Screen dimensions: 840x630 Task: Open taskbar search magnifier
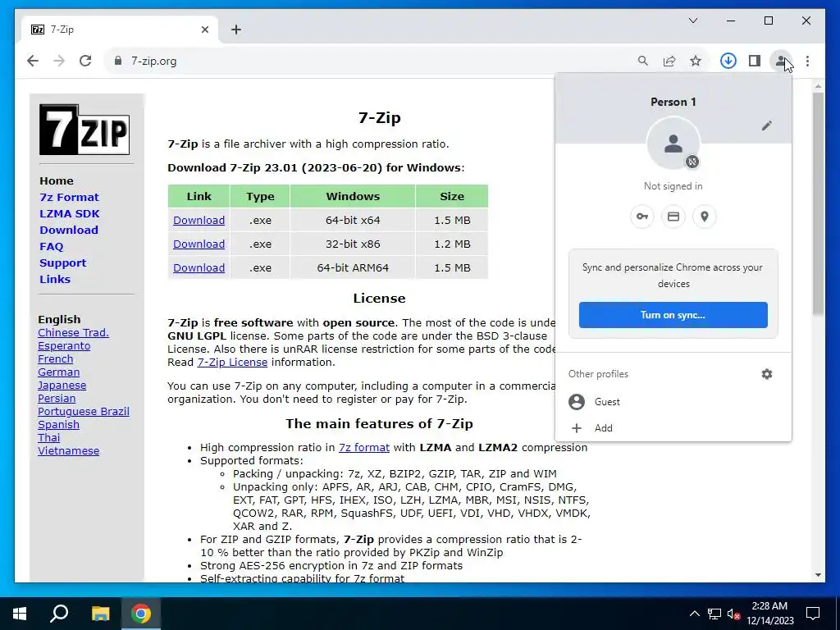point(59,614)
